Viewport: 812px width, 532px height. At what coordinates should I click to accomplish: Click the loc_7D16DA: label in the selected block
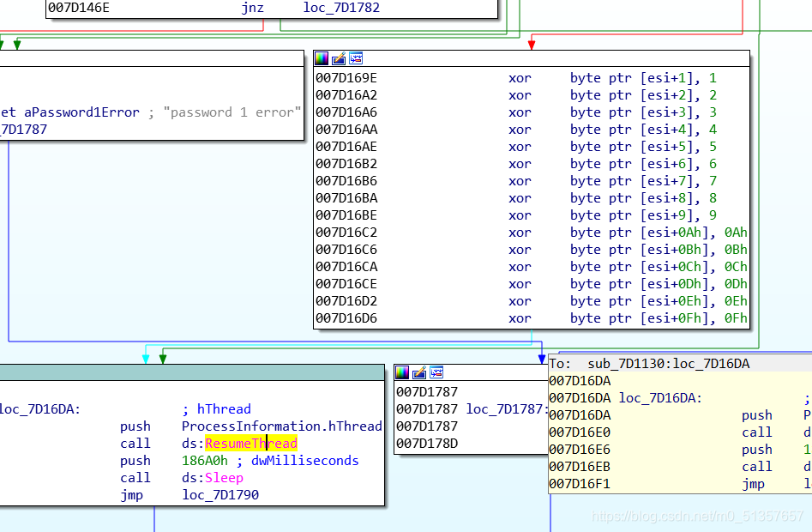[x=40, y=409]
